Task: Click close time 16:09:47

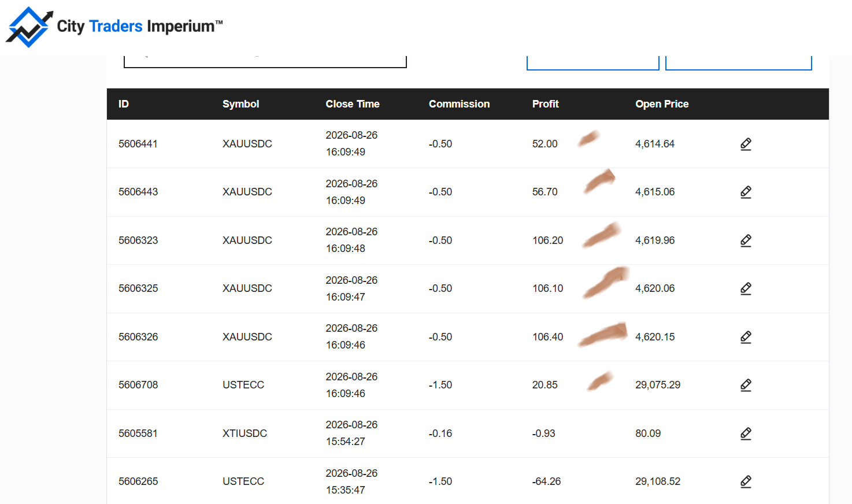Action: [x=346, y=297]
